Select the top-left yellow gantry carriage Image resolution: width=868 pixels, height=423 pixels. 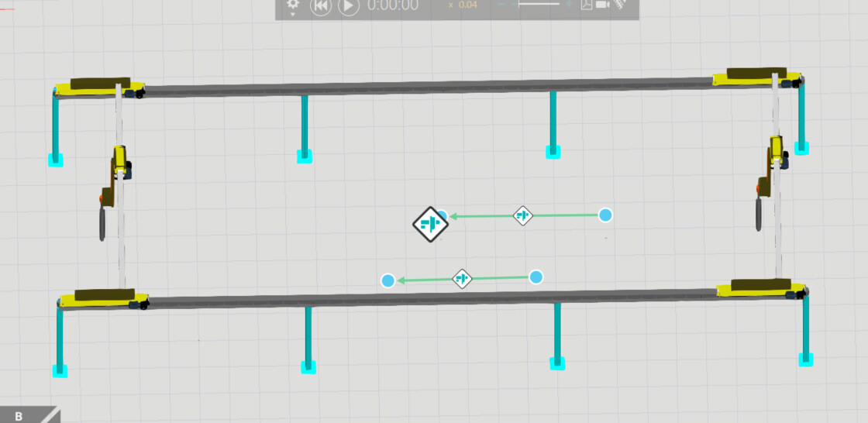(99, 87)
